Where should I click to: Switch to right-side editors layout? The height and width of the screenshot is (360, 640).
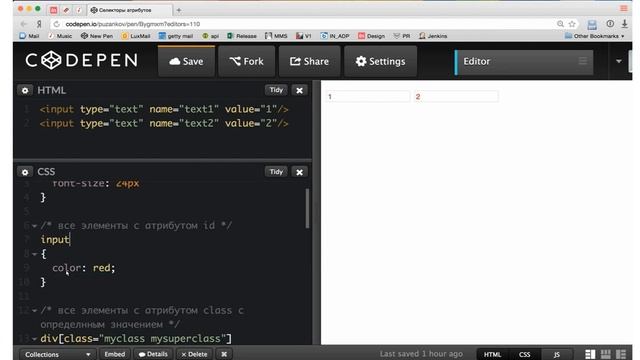[621, 354]
